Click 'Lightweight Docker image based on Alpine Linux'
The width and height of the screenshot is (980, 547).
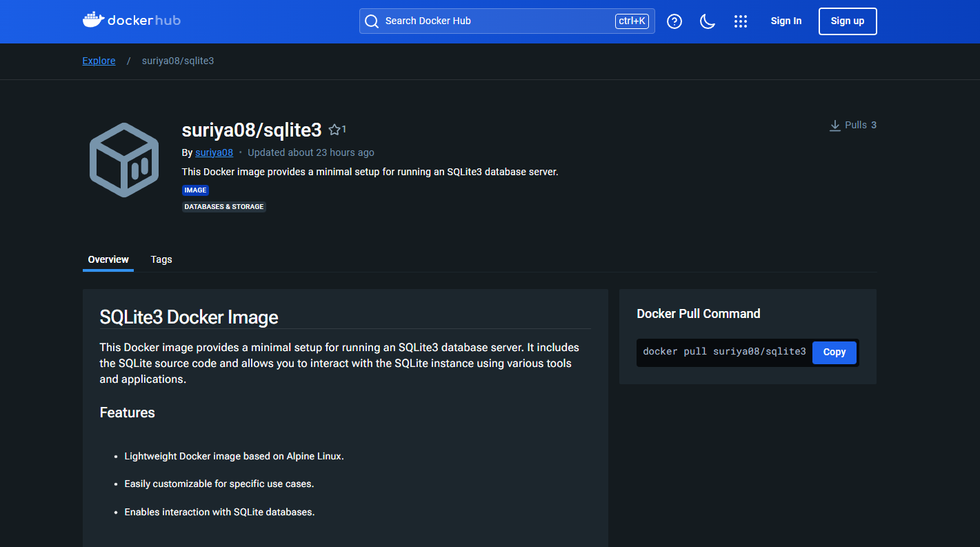[234, 456]
